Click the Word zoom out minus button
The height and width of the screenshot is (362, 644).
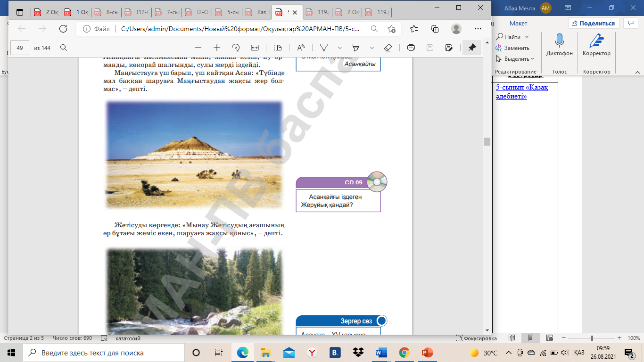click(564, 338)
